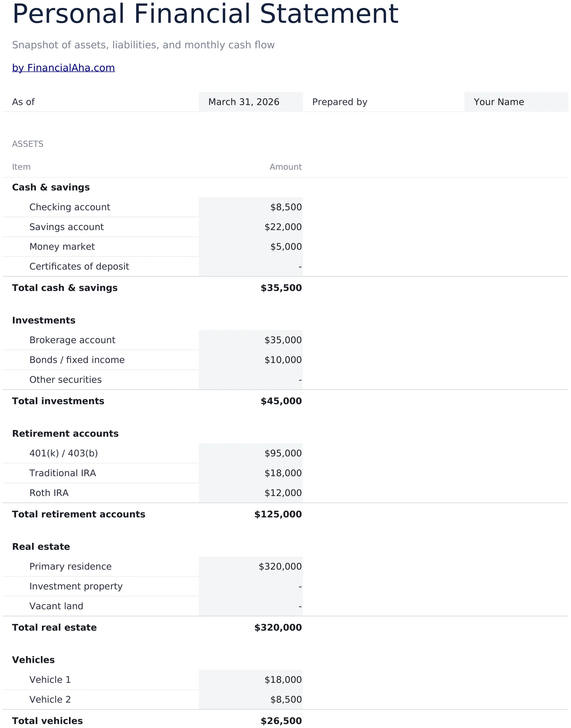
Task: Click the Total real estate label
Action: click(54, 628)
